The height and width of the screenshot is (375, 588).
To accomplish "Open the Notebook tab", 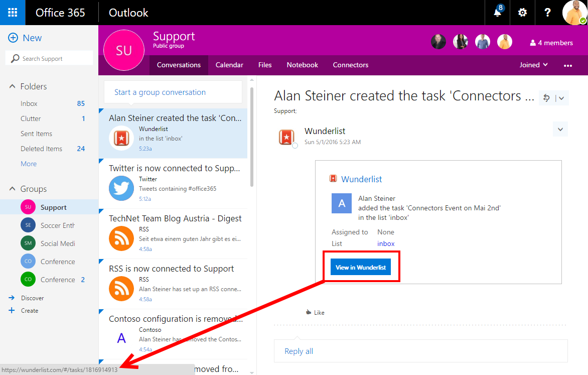I will point(302,65).
